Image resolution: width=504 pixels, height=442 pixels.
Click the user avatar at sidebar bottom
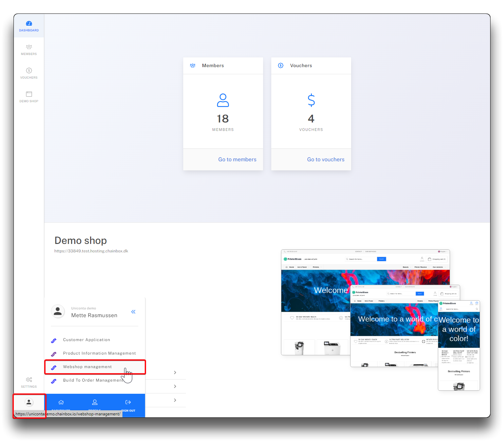[x=29, y=402]
